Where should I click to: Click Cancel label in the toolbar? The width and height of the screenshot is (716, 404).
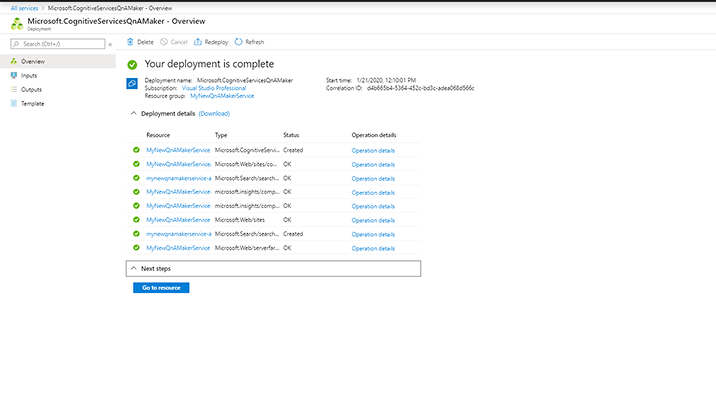179,42
